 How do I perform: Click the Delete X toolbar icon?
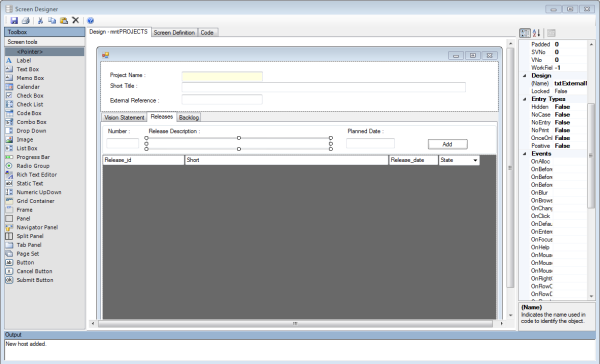coord(75,20)
